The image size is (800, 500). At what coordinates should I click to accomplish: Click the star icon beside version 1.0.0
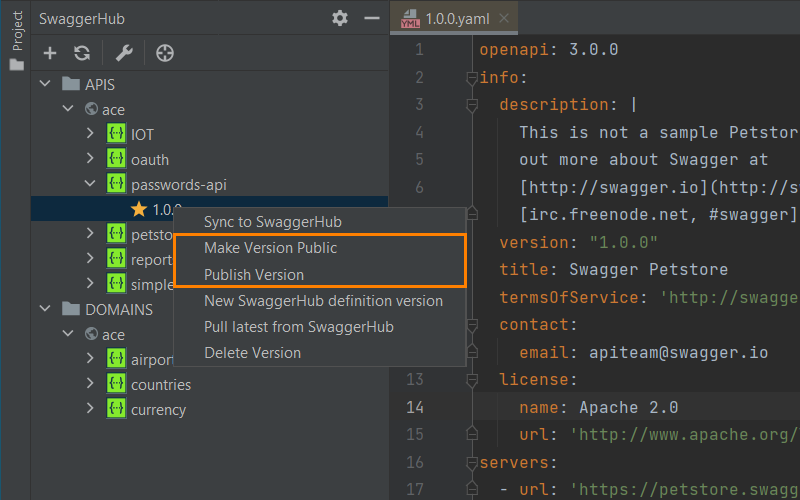coord(139,209)
